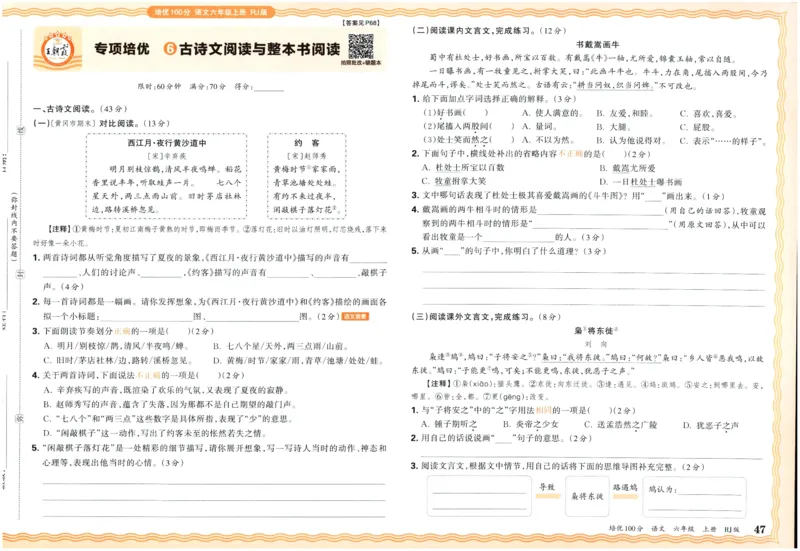
Task: Click the option "D. 犹恶子之声"
Action: click(711, 425)
